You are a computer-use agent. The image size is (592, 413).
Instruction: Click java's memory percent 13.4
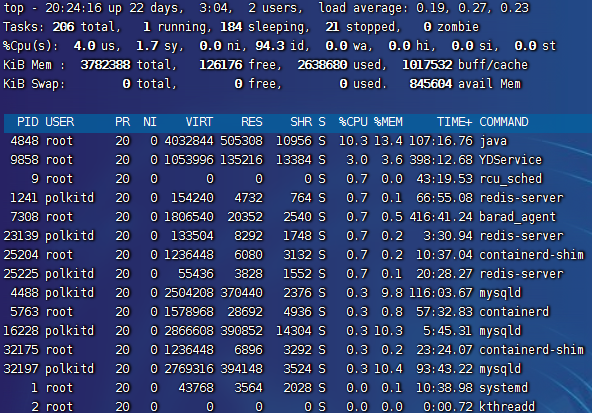(x=388, y=141)
